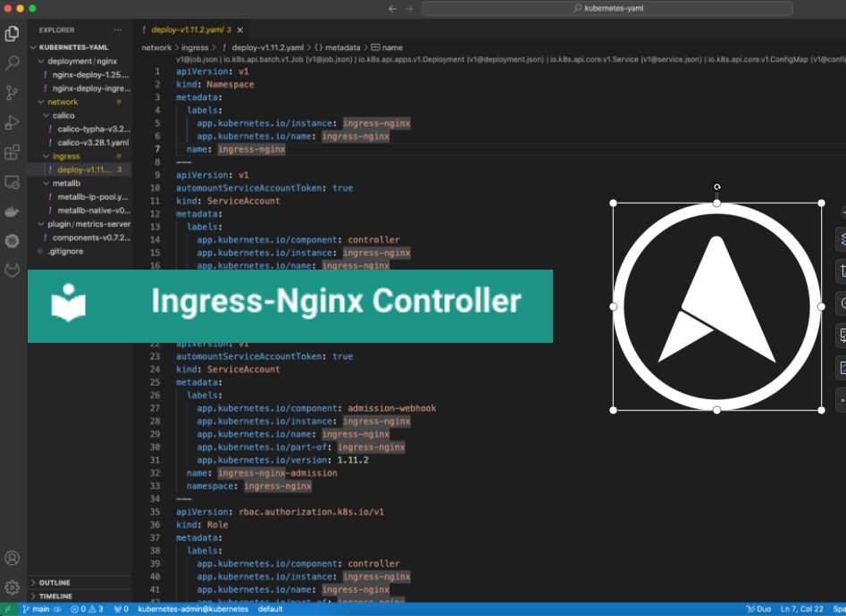
Task: Go forward with the right arrow
Action: (409, 9)
